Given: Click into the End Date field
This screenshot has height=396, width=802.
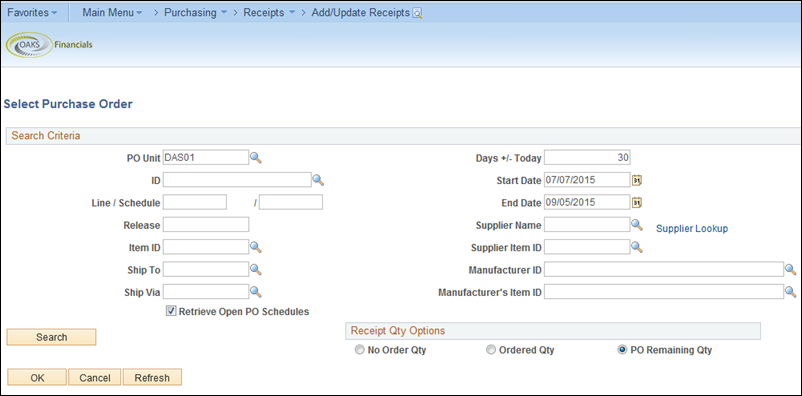Looking at the screenshot, I should 587,202.
